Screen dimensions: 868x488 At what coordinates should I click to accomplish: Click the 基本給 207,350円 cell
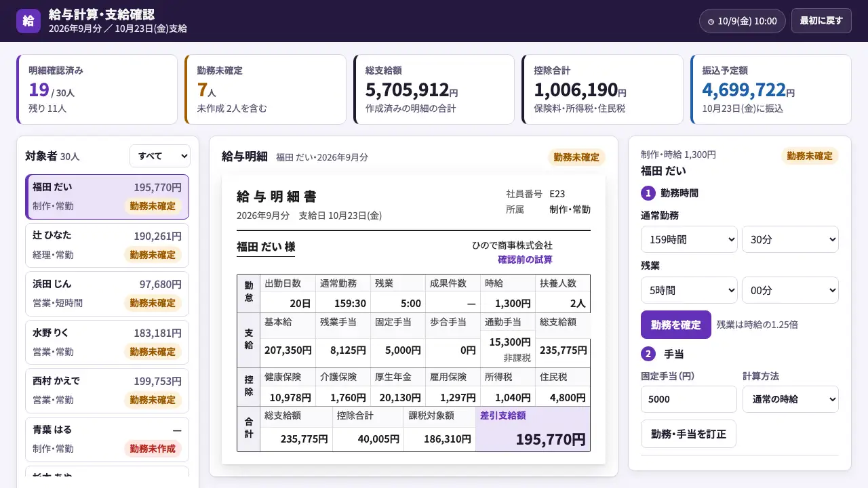[x=288, y=339]
